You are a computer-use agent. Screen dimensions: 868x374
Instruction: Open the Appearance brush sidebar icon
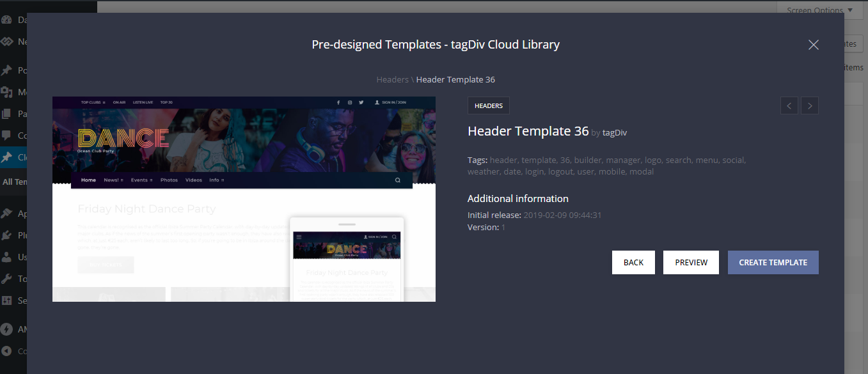(6, 214)
